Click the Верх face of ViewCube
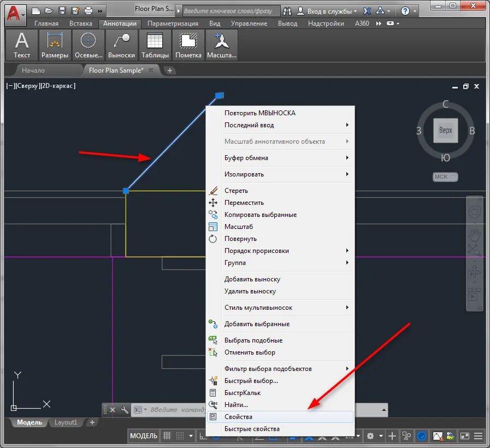Image resolution: width=490 pixels, height=448 pixels. pos(445,131)
